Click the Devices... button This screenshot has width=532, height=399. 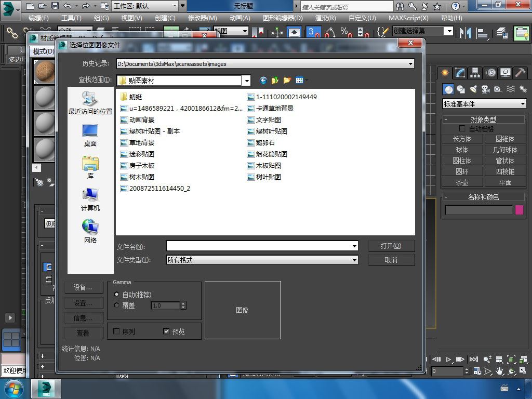tap(84, 287)
